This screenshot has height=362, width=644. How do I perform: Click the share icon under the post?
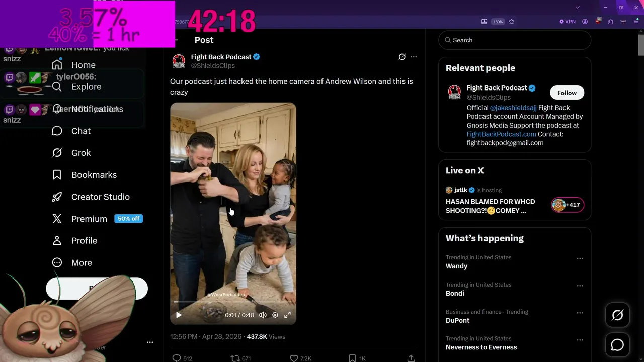coord(411,358)
